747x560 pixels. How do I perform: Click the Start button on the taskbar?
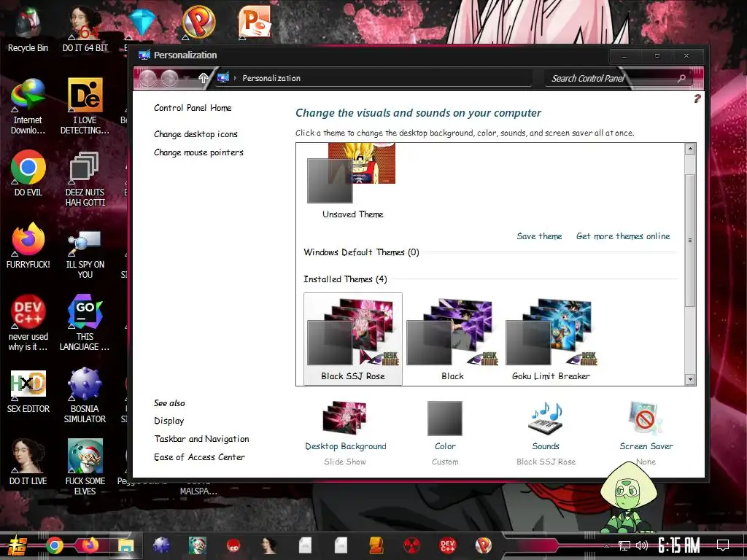16,545
